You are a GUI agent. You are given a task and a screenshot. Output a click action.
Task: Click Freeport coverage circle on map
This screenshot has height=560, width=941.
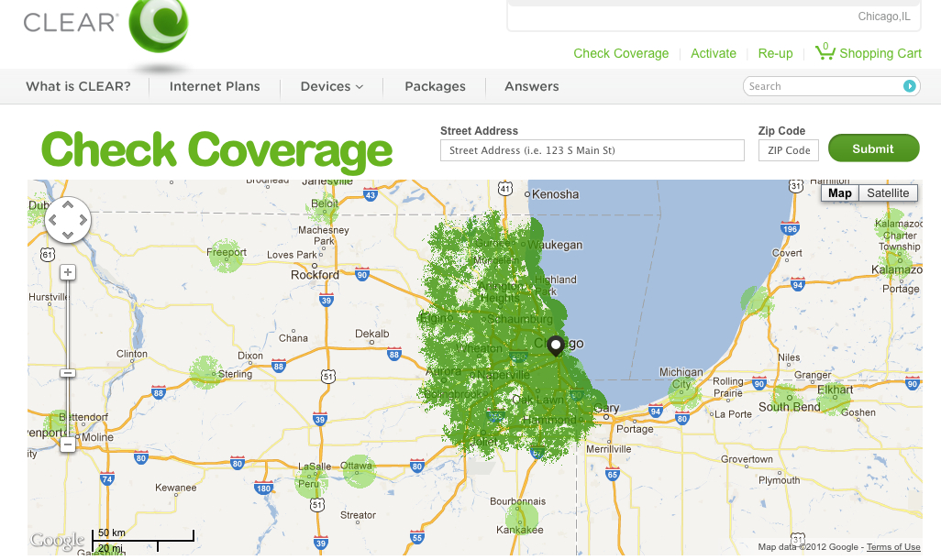click(227, 256)
